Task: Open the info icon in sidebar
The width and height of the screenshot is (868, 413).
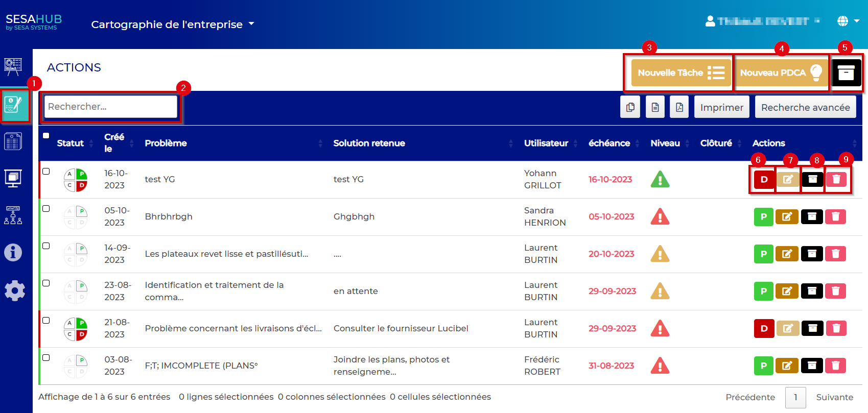Action: [13, 252]
